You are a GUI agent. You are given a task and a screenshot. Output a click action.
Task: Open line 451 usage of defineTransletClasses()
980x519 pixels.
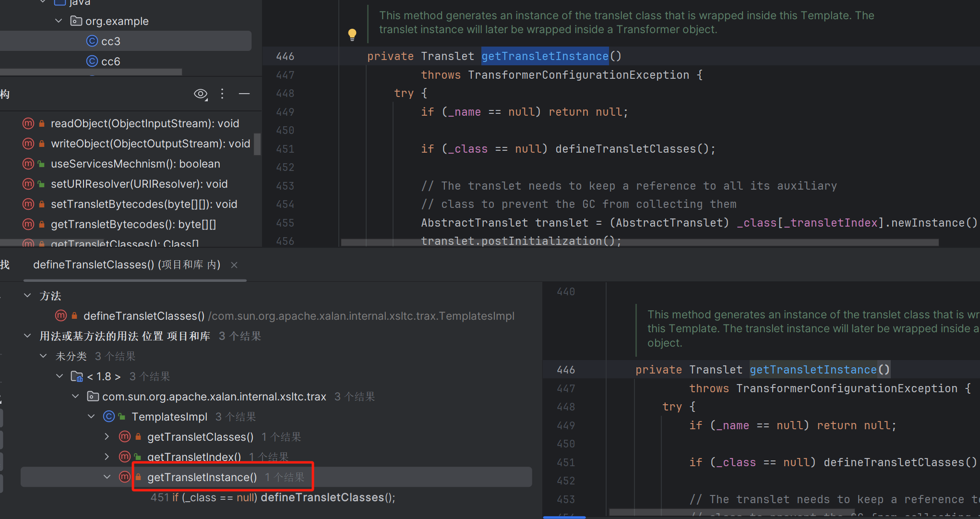[273, 497]
